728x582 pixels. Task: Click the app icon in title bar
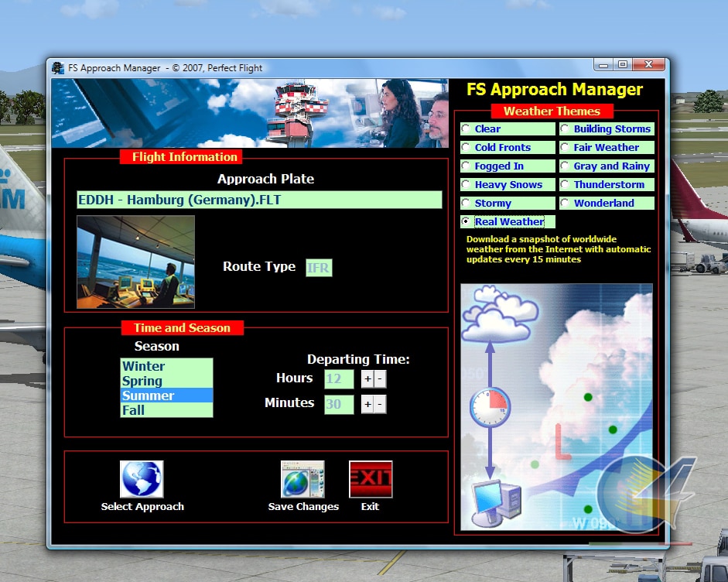pyautogui.click(x=58, y=67)
